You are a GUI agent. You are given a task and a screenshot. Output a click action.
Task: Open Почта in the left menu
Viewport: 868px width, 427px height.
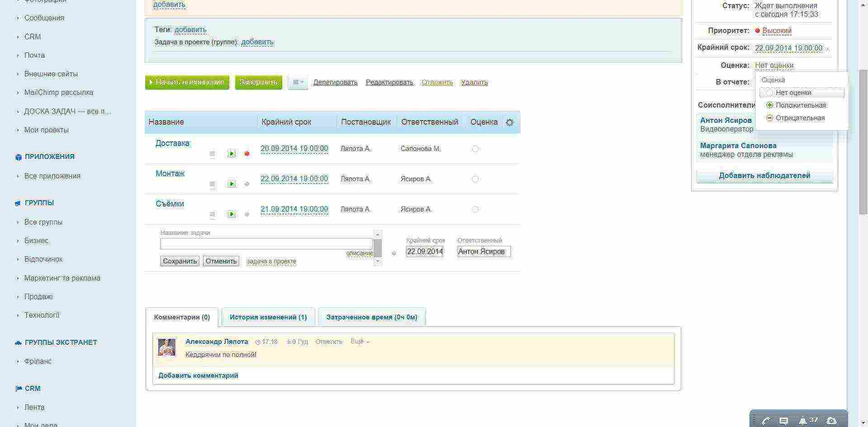tap(34, 56)
